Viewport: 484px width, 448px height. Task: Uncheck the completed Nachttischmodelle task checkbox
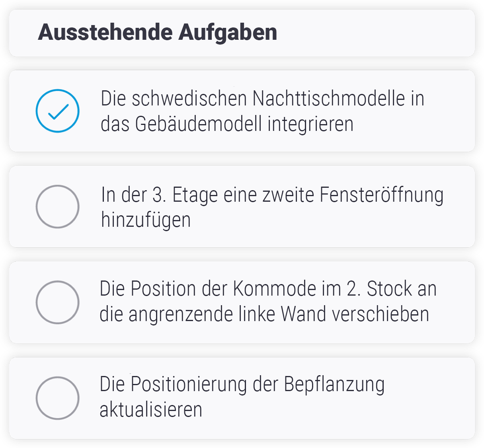(x=57, y=111)
